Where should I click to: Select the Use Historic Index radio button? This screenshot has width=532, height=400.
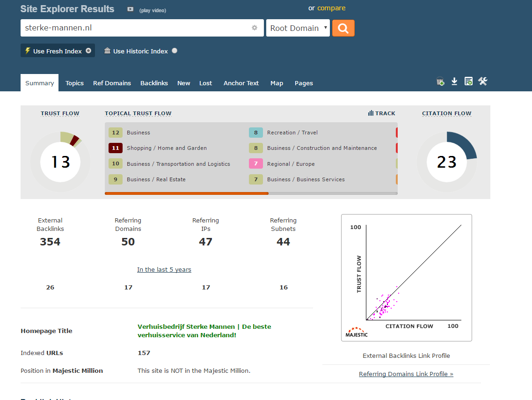coord(175,51)
